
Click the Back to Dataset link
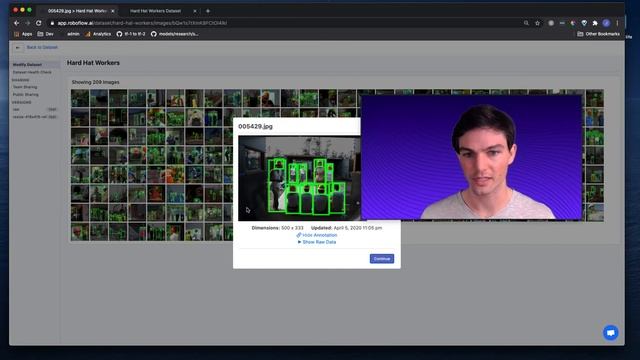click(x=42, y=47)
